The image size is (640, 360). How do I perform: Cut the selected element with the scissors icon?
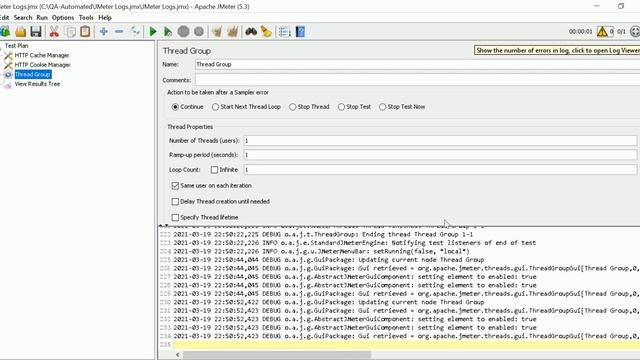click(x=54, y=31)
